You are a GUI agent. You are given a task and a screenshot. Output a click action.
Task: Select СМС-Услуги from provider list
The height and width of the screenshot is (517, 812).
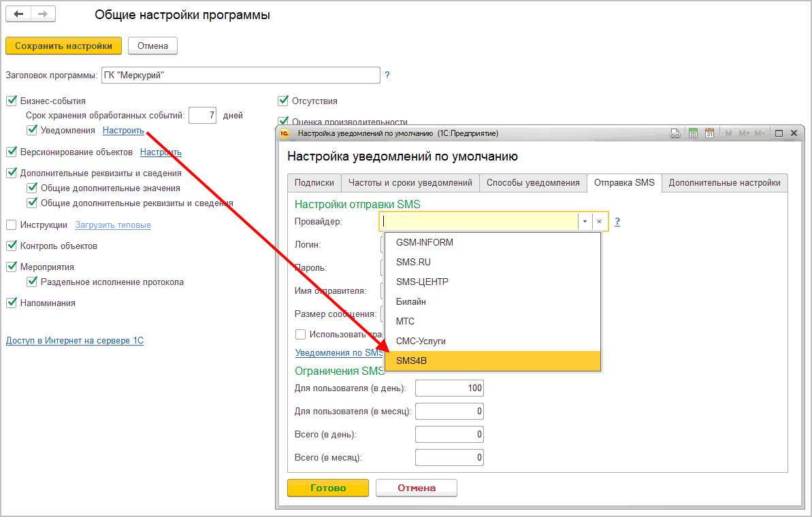[x=493, y=341]
